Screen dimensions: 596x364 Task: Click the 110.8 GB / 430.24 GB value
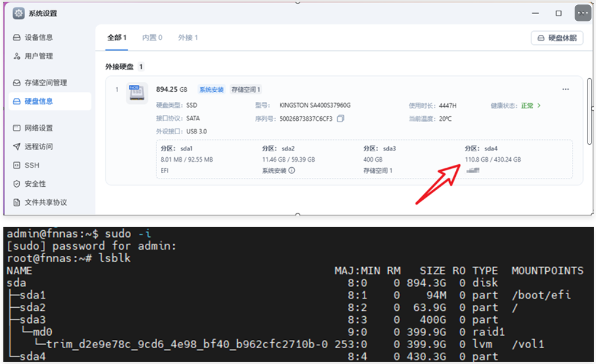coord(492,160)
